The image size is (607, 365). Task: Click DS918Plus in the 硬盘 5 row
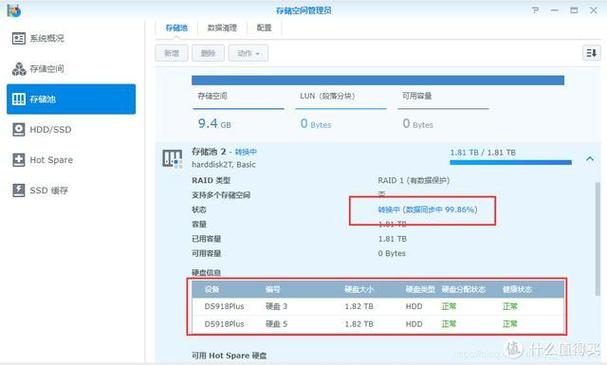pyautogui.click(x=224, y=324)
